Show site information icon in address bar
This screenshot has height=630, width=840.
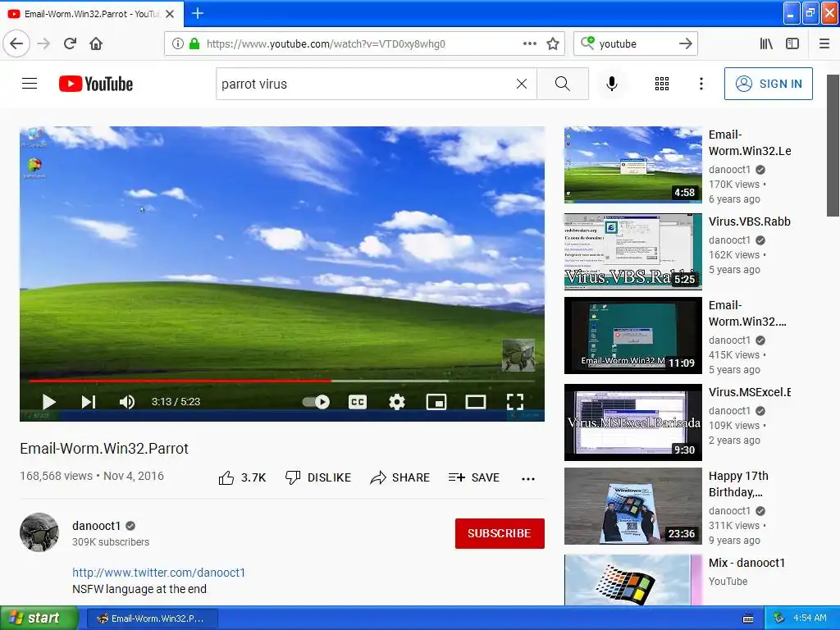(x=177, y=43)
